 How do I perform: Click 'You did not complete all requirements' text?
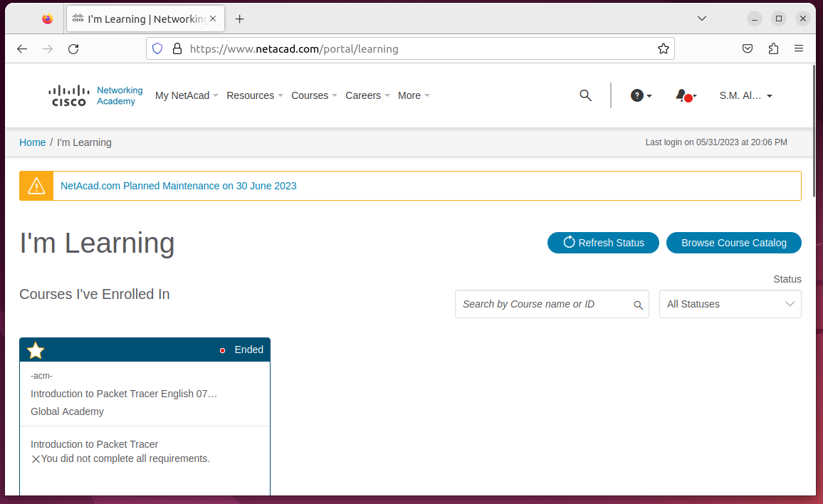pyautogui.click(x=125, y=458)
